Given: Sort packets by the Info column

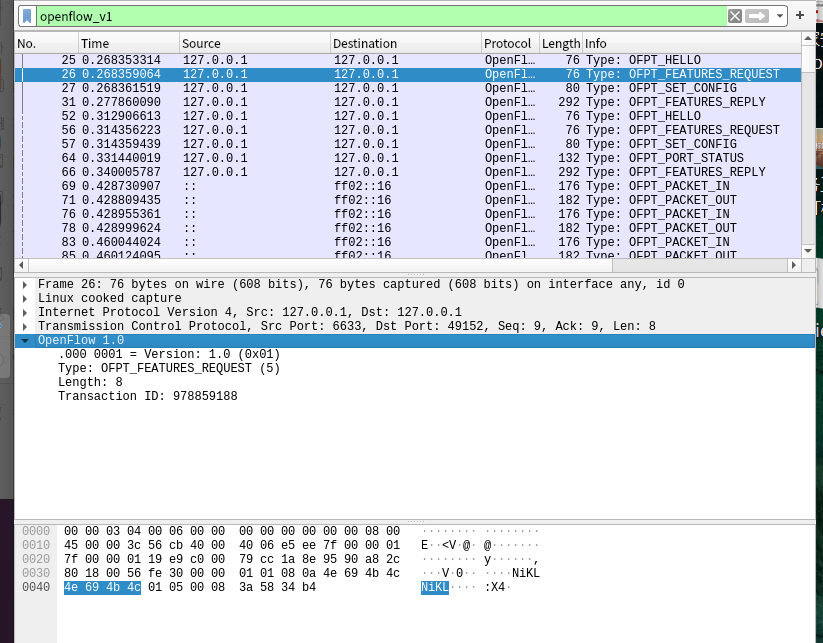Looking at the screenshot, I should point(692,44).
